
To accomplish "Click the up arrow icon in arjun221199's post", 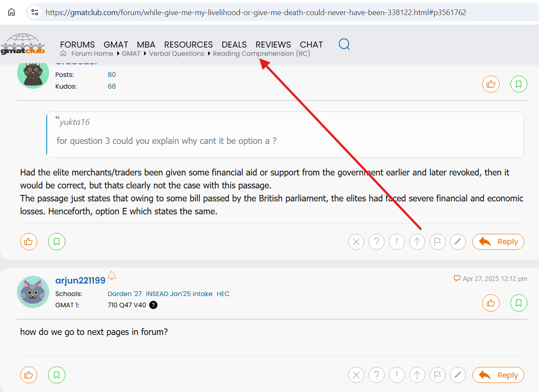I will click(417, 375).
